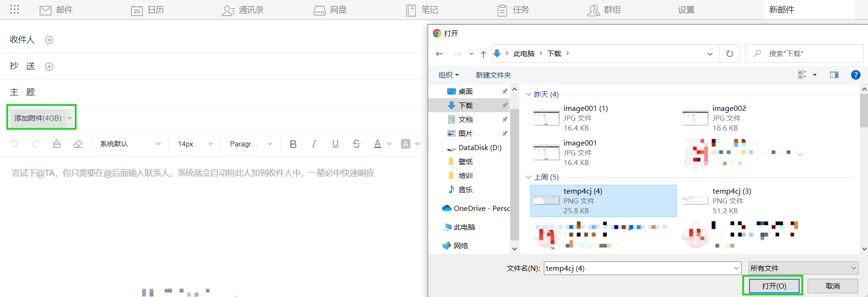The height and width of the screenshot is (297, 868).
Task: Expand the background color picker arrow
Action: [417, 144]
